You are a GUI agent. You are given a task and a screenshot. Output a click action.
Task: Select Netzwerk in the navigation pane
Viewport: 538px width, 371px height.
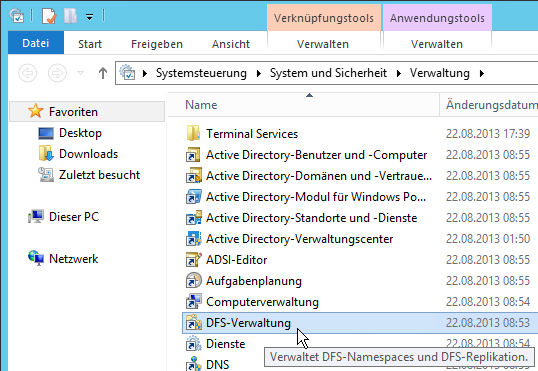click(x=73, y=259)
